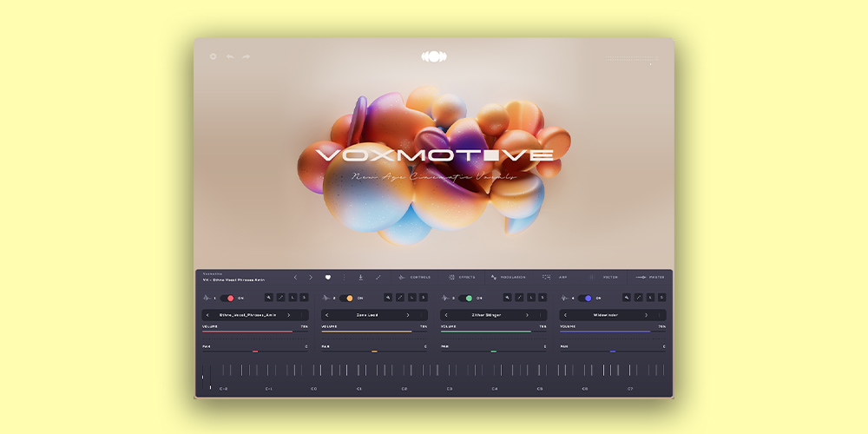Click the Zone Lead sample name
Screen dimensions: 868x434
pyautogui.click(x=366, y=315)
